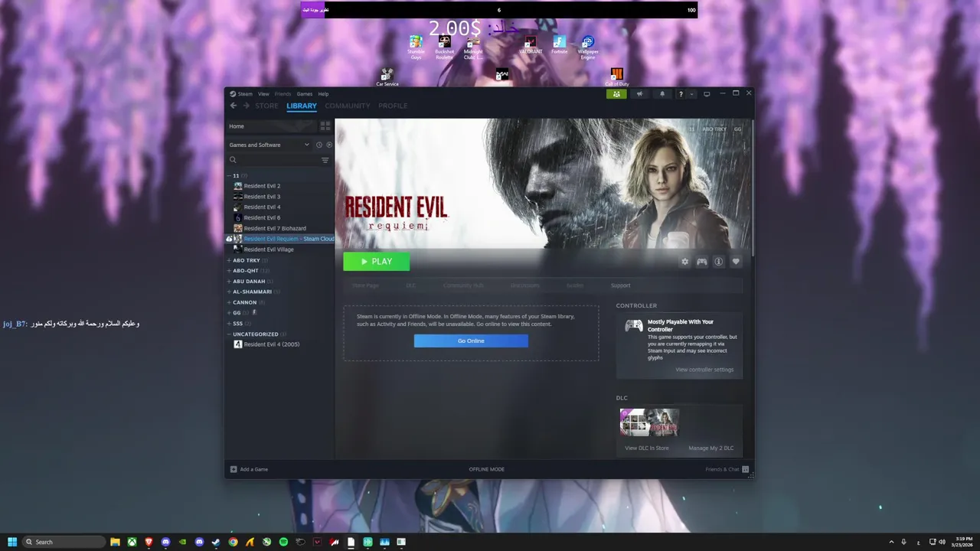Collapse the UNCATEGORIZED collection
The image size is (980, 551).
[229, 334]
